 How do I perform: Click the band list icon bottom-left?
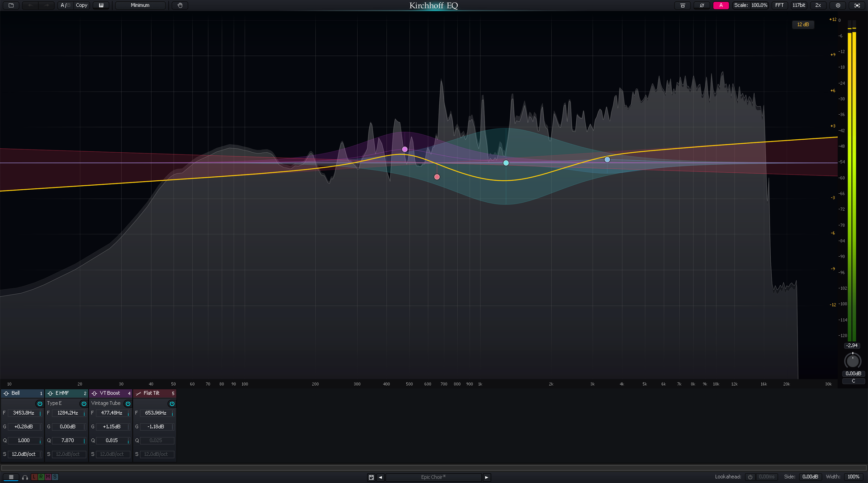coord(11,477)
